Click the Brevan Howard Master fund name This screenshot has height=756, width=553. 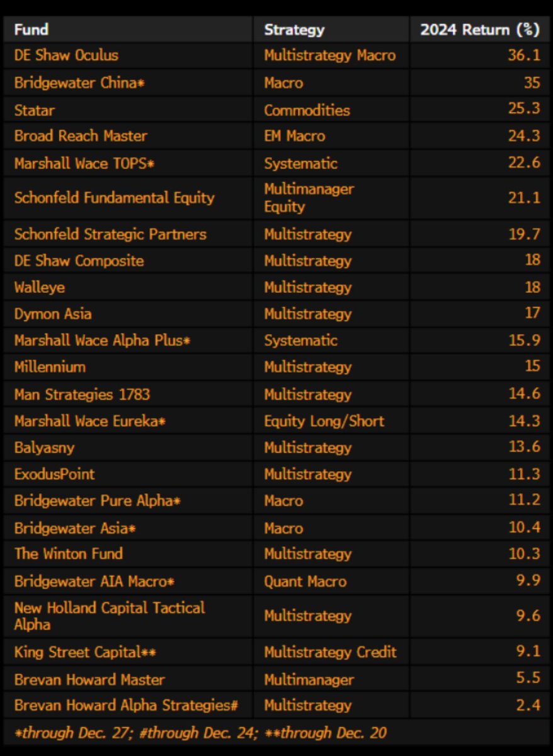point(89,680)
